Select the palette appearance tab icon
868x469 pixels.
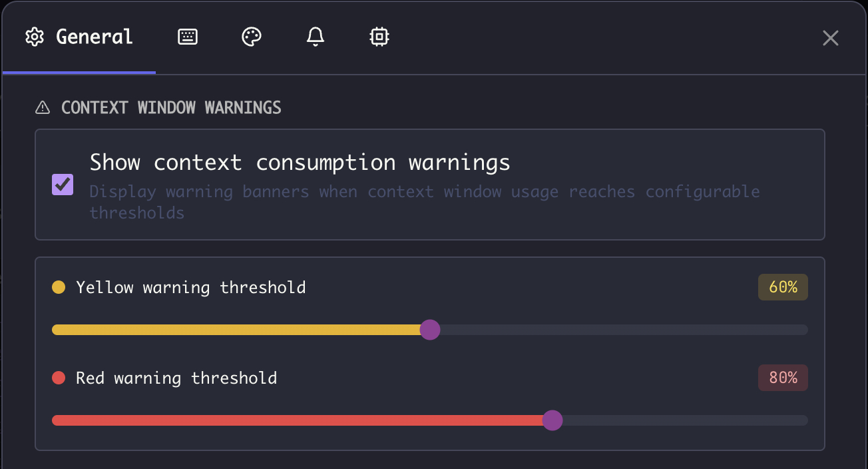251,37
